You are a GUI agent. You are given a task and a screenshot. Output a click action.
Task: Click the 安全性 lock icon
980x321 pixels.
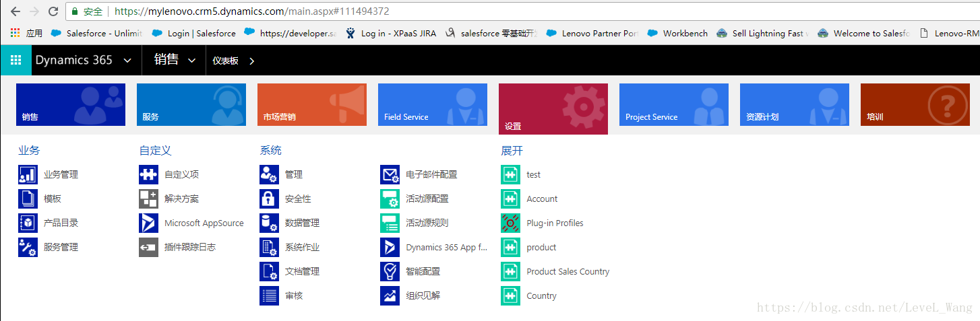click(x=269, y=199)
